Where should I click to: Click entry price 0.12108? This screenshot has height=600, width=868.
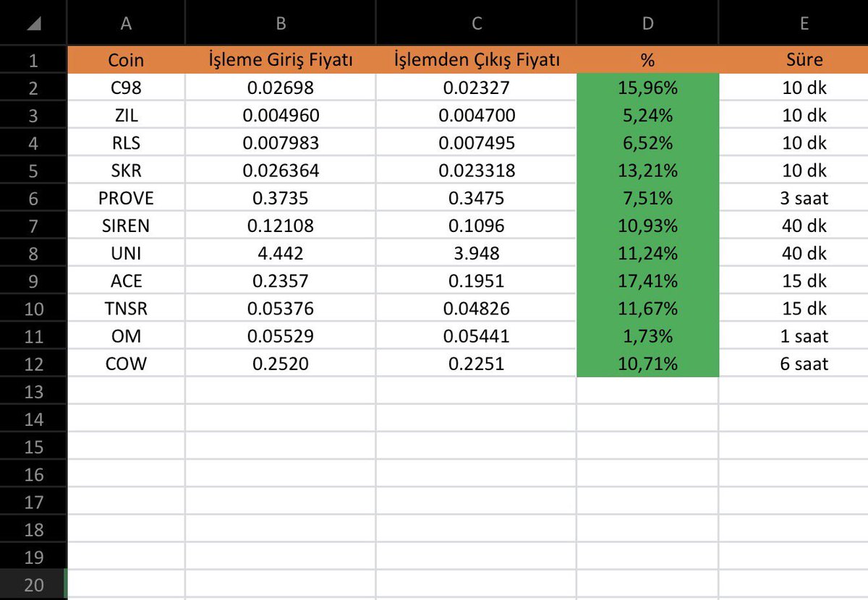click(281, 226)
